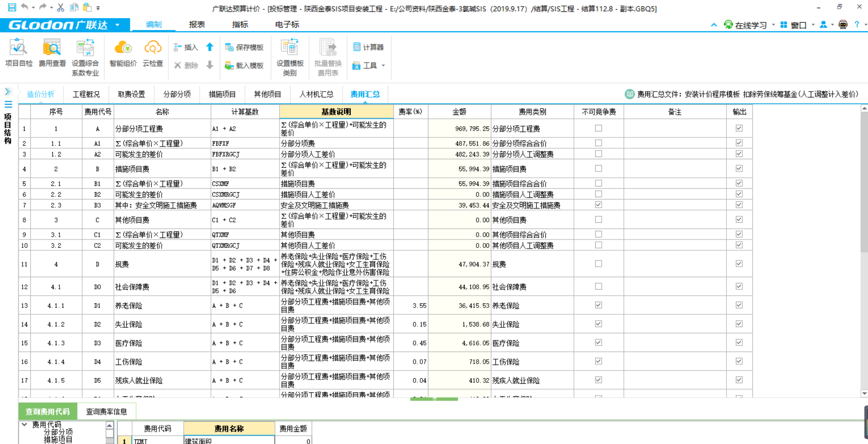Screen dimensions: 868x444
Task: Start 云检查 cloud check
Action: pyautogui.click(x=153, y=54)
